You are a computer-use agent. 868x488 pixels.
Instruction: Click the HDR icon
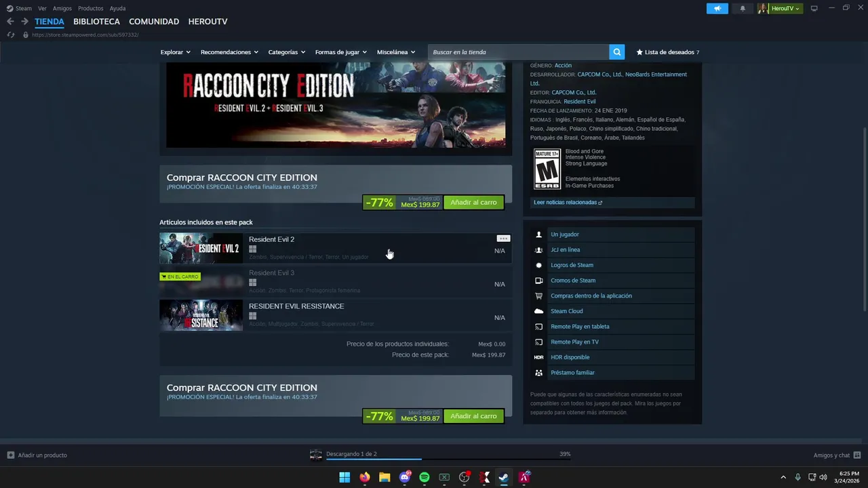pyautogui.click(x=539, y=357)
